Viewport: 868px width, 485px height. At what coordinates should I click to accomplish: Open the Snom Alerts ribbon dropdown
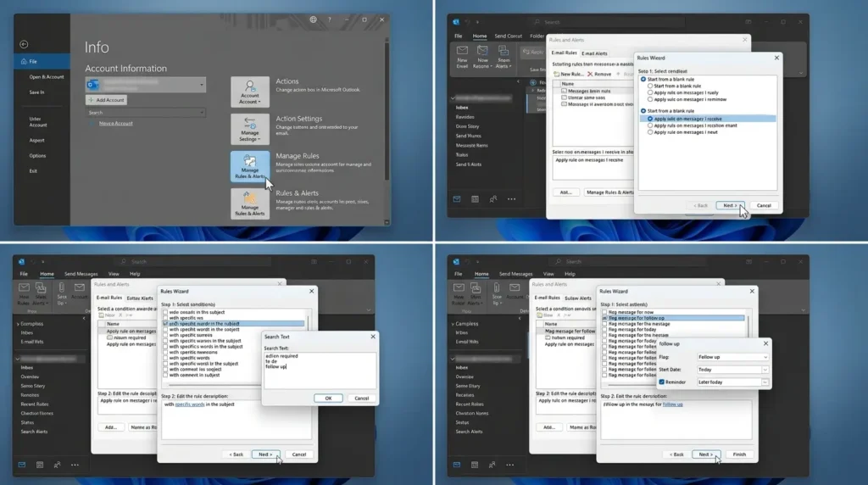(504, 57)
